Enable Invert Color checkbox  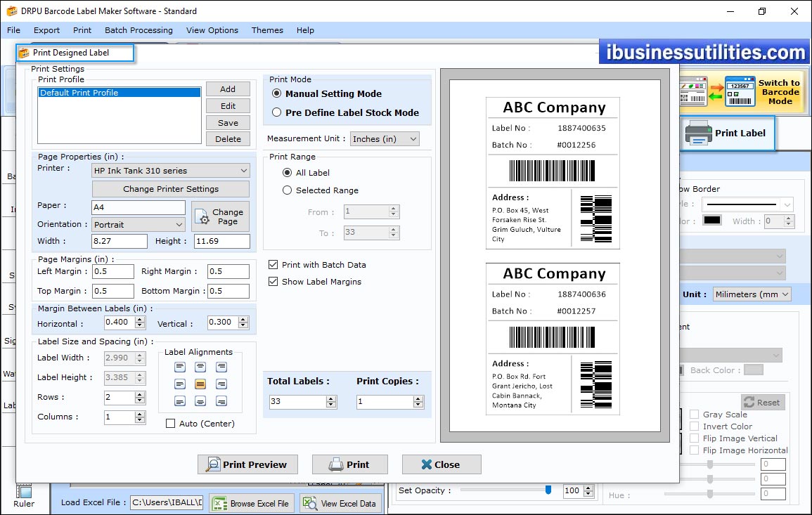[x=694, y=426]
